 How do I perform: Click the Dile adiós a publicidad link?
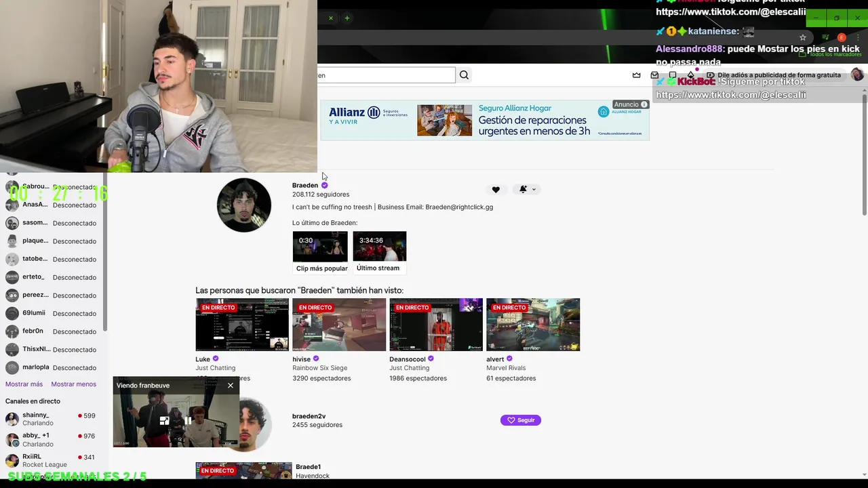[x=779, y=75]
